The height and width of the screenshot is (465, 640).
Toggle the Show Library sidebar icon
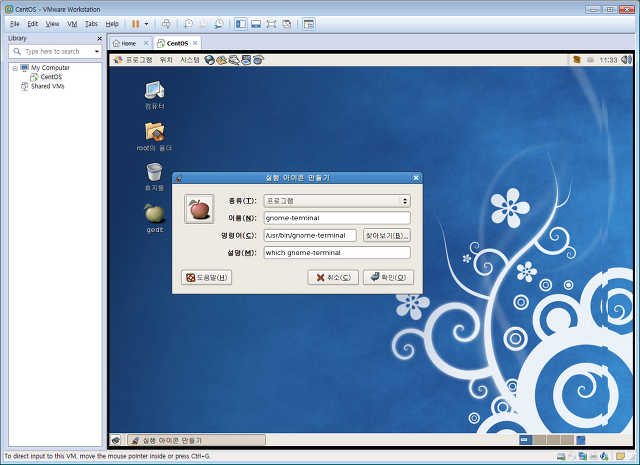(x=241, y=24)
